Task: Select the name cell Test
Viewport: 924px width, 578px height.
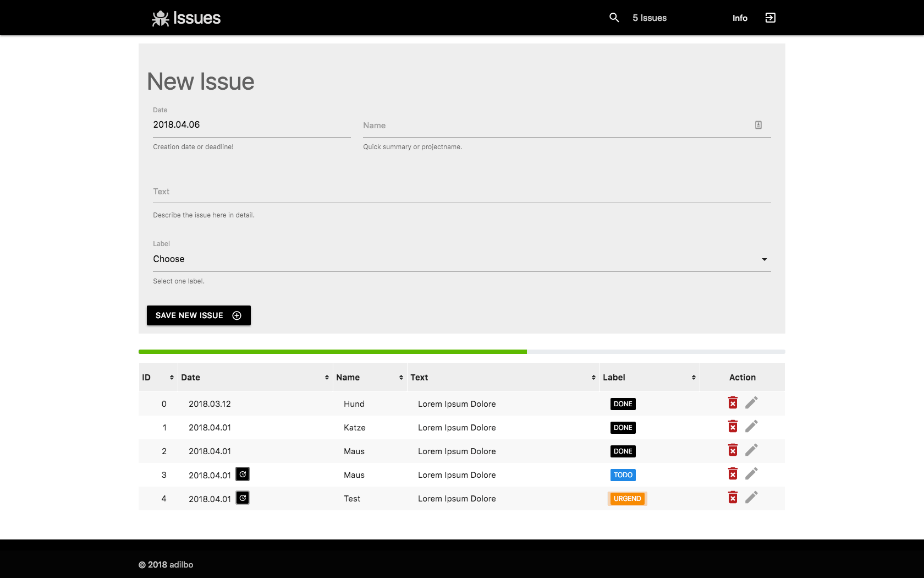Action: [x=352, y=499]
